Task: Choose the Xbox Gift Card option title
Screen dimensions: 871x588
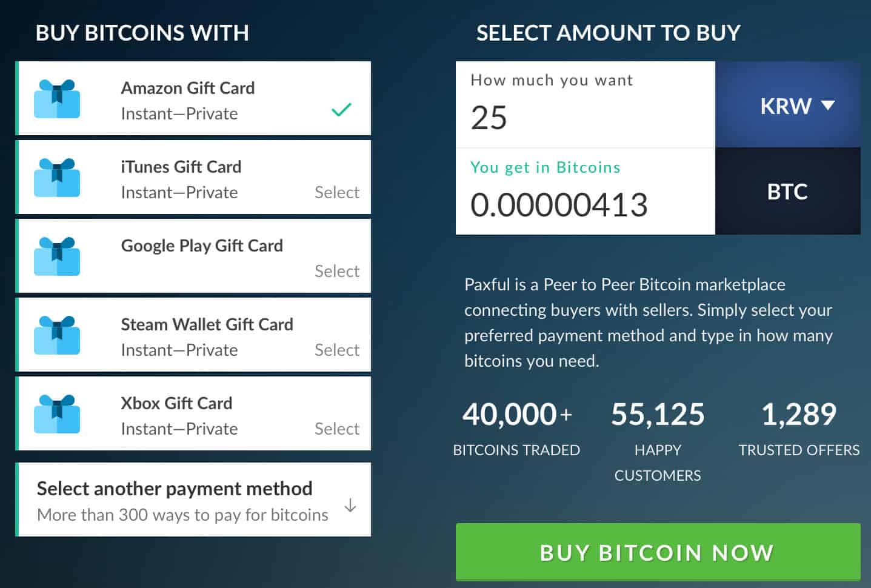Action: tap(176, 403)
